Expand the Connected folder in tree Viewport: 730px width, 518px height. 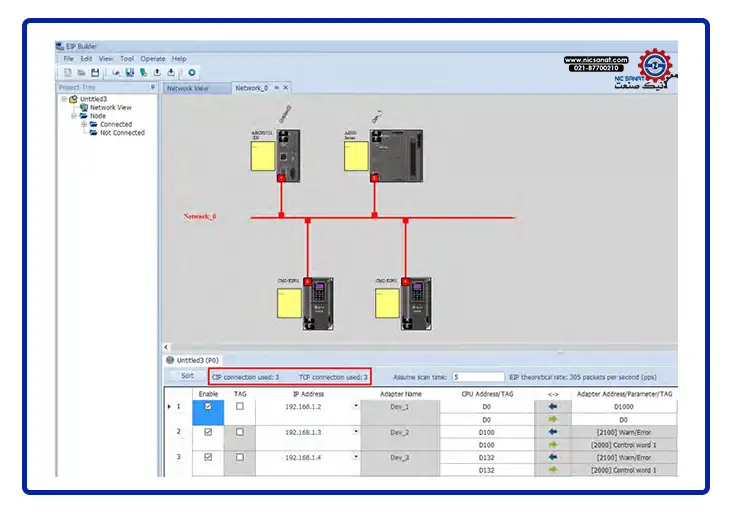pyautogui.click(x=84, y=124)
